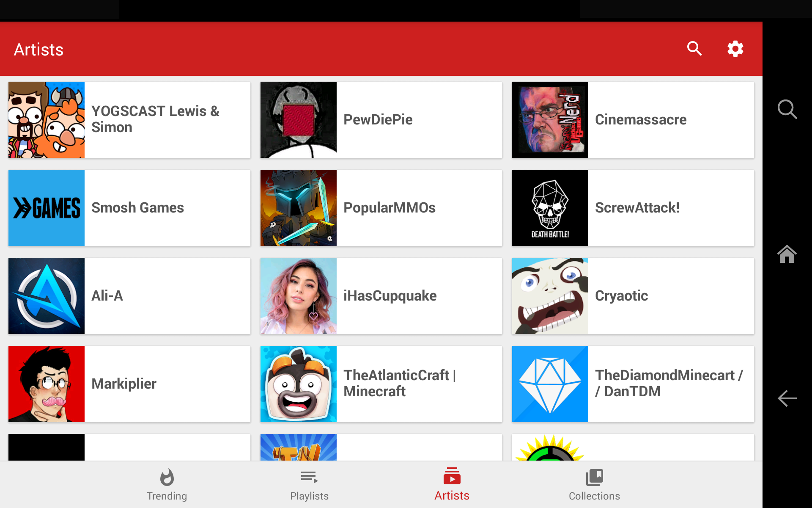Open the Playlists tab
812x508 pixels.
click(309, 485)
